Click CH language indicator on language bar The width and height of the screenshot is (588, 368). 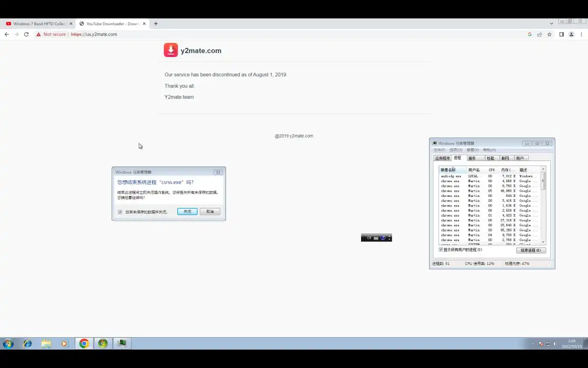[x=369, y=238]
